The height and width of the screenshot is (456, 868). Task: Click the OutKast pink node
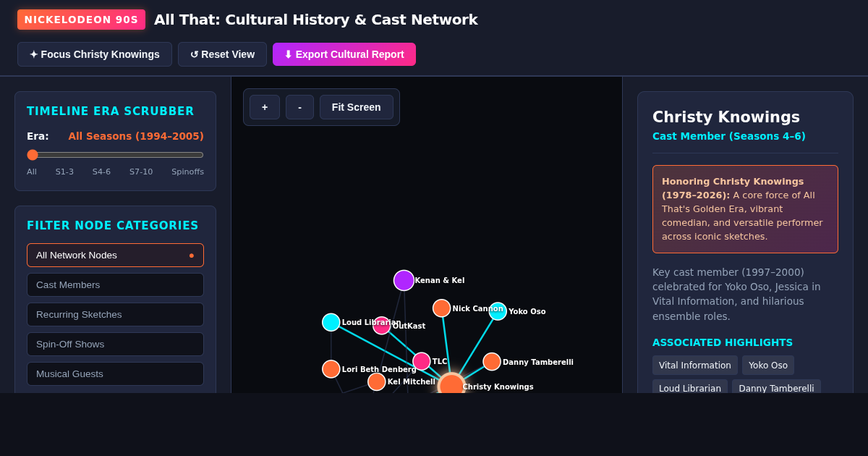point(382,326)
